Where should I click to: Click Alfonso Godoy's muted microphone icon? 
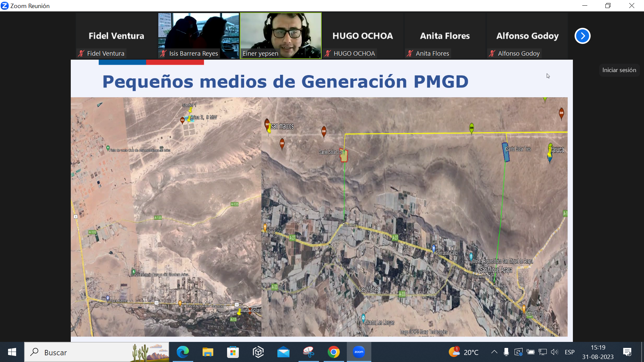(492, 53)
